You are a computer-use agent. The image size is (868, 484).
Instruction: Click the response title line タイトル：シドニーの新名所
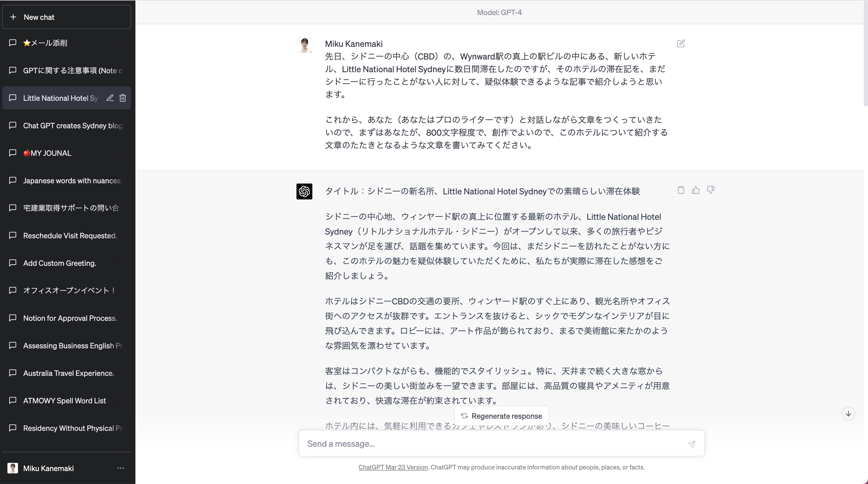point(482,191)
